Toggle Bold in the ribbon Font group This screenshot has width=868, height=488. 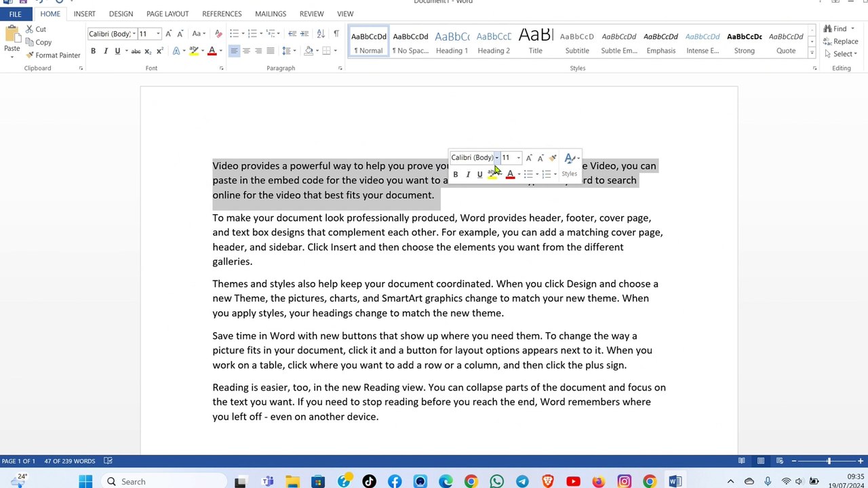pos(93,51)
